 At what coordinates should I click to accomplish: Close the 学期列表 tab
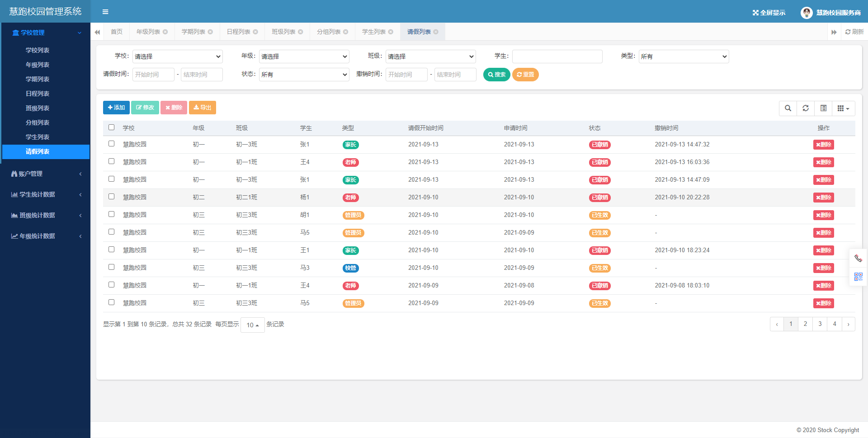(x=210, y=32)
